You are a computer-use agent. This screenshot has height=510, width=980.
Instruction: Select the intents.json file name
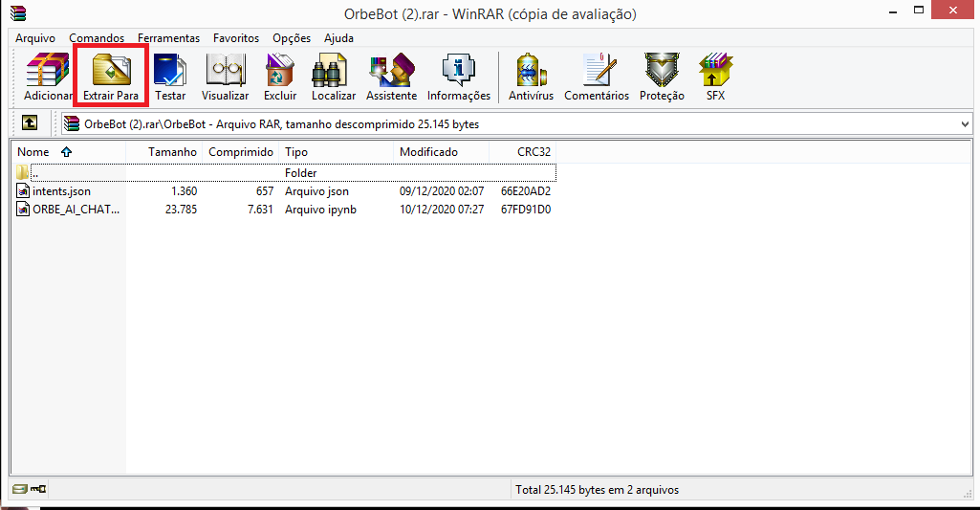(61, 191)
